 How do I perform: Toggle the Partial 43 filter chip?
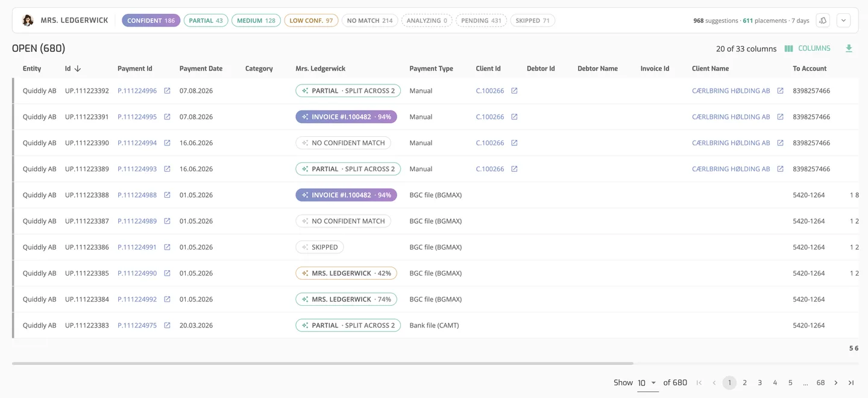[x=206, y=21]
